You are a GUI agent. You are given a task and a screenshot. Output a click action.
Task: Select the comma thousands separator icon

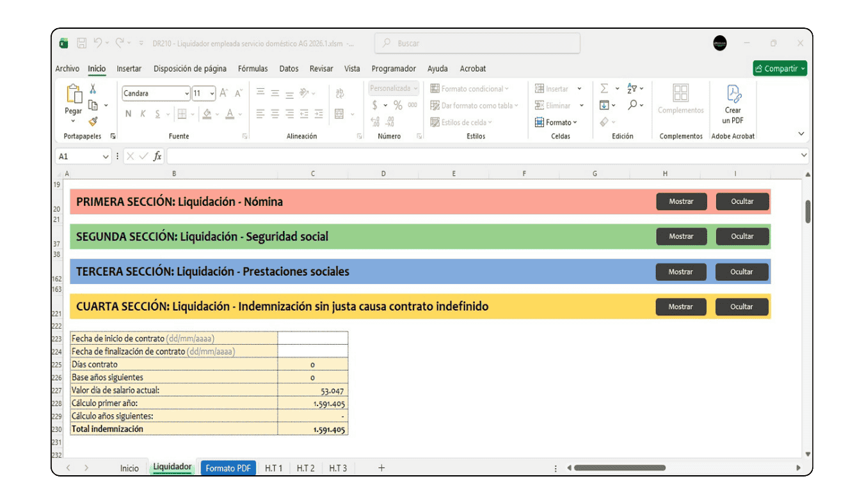tap(413, 104)
